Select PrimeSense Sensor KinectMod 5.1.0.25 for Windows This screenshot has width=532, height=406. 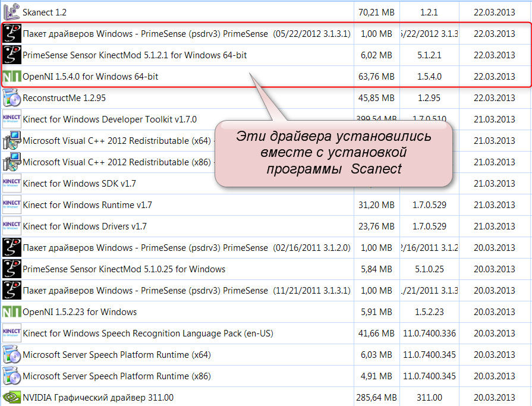124,269
